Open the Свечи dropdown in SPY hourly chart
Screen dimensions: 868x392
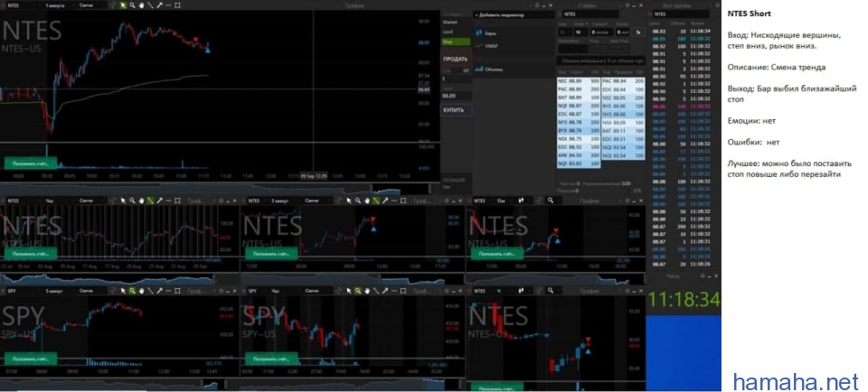(317, 291)
